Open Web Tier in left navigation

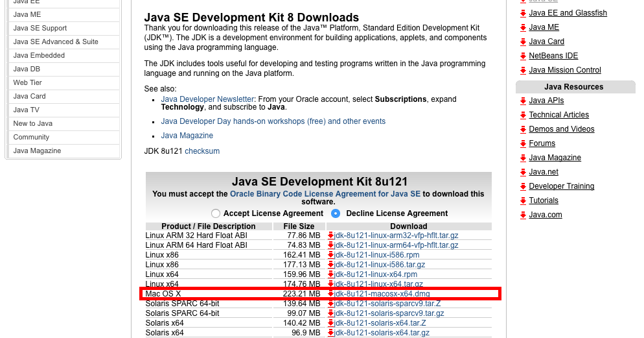(63, 82)
